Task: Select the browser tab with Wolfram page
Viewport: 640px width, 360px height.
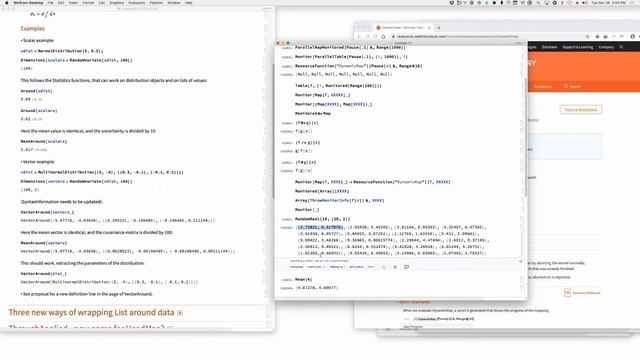Action: (x=402, y=27)
